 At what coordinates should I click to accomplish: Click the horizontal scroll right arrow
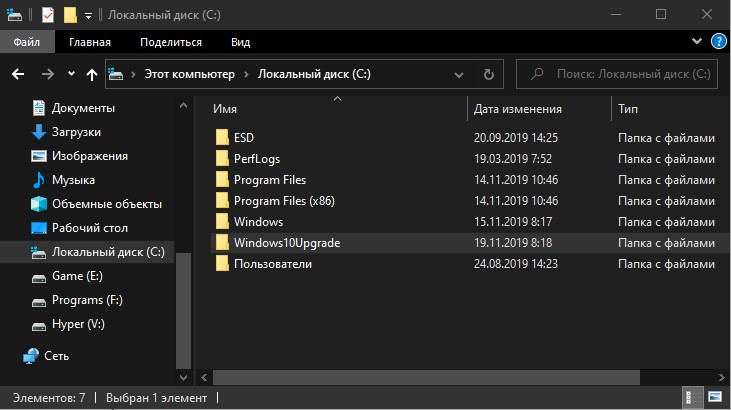(x=722, y=377)
